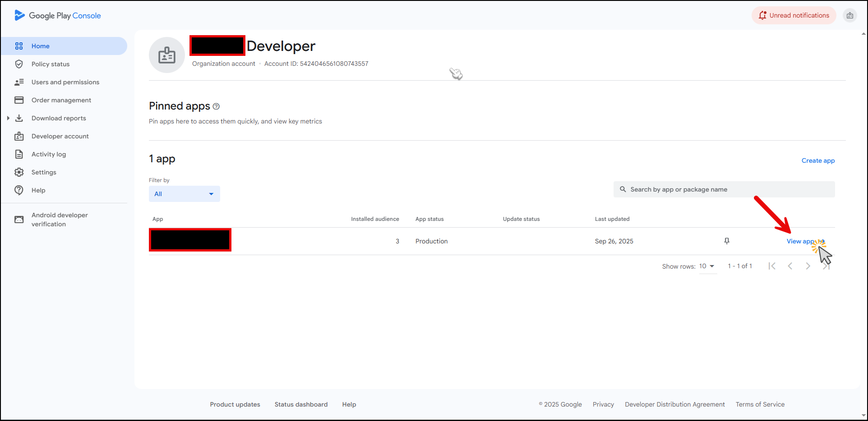Viewport: 868px width, 421px height.
Task: Click the scrollbar down arrow
Action: pos(863,416)
